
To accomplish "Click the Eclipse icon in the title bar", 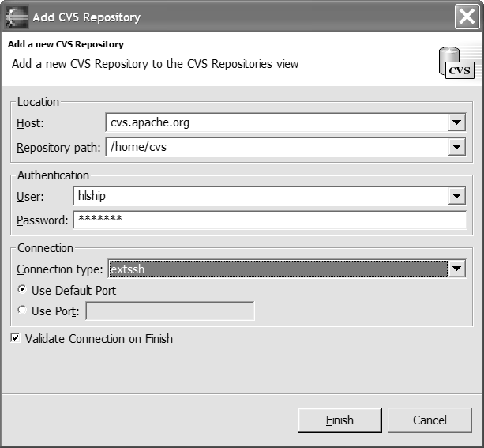I will pos(17,17).
